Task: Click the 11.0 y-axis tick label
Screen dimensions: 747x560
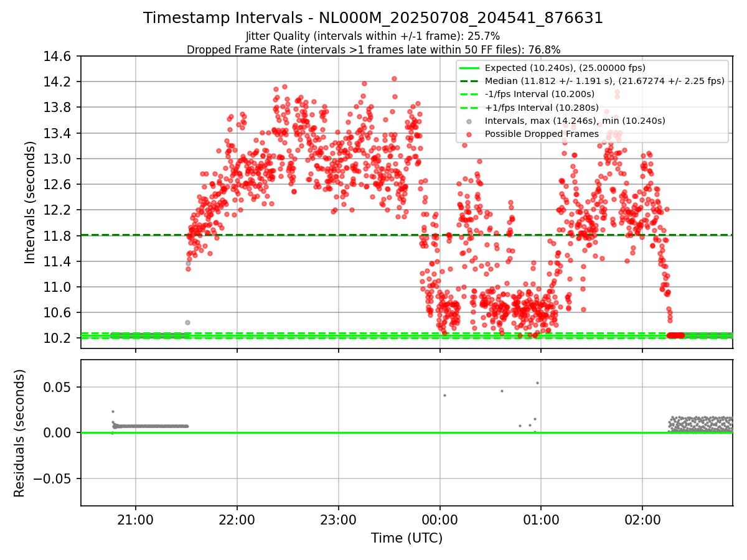Action: pos(59,287)
